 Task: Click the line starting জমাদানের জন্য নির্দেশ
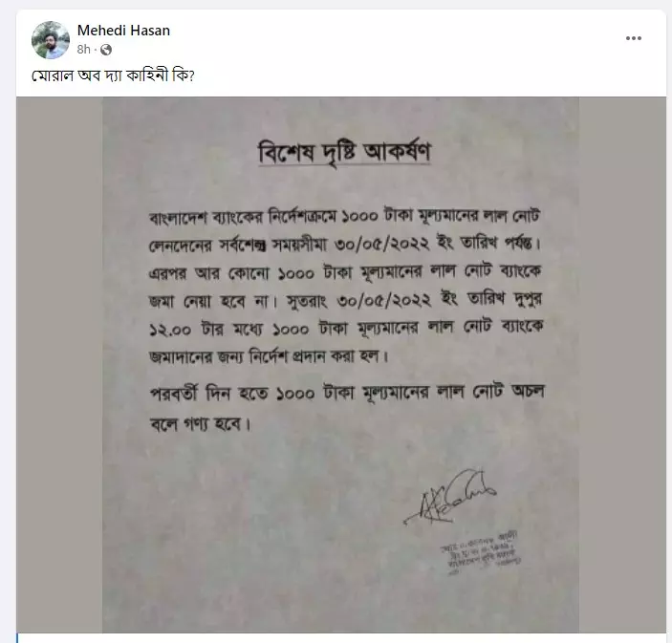pyautogui.click(x=269, y=356)
